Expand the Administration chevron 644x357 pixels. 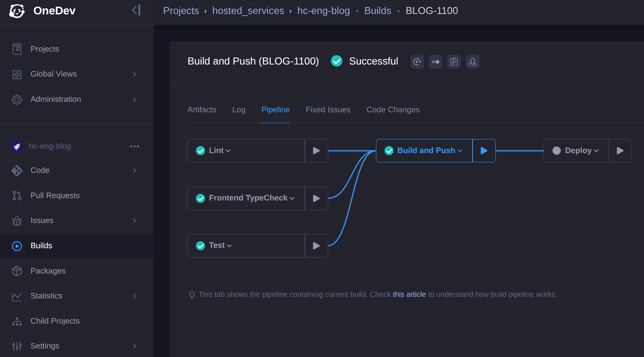[135, 99]
